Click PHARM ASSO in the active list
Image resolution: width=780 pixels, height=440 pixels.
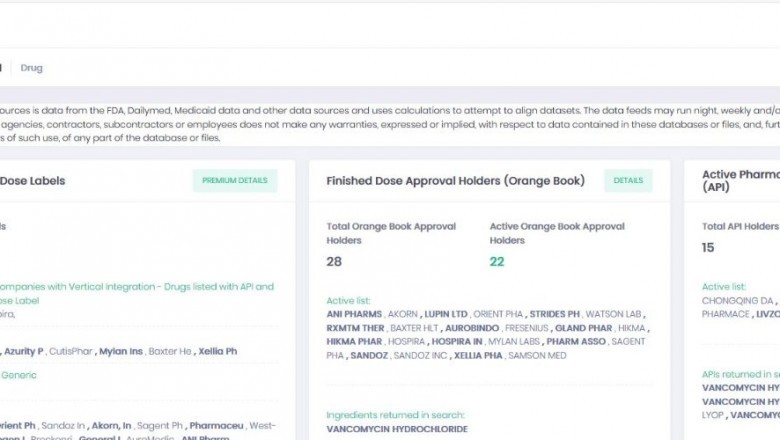tap(576, 342)
